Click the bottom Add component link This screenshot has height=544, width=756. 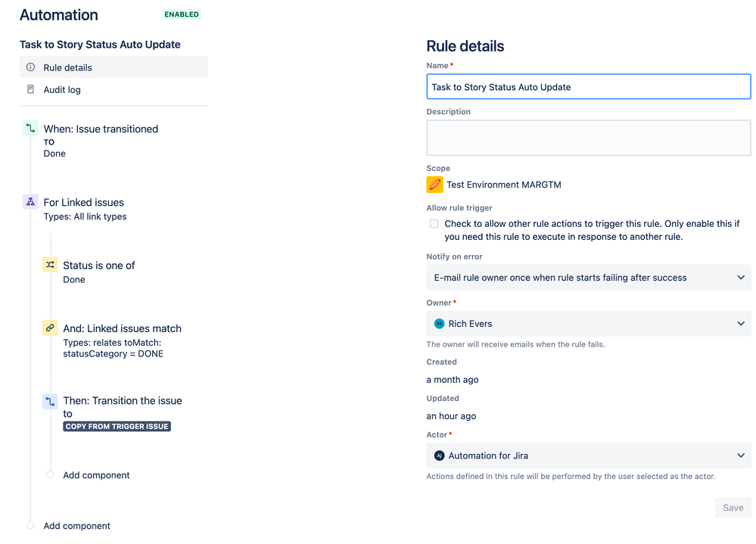(x=76, y=526)
